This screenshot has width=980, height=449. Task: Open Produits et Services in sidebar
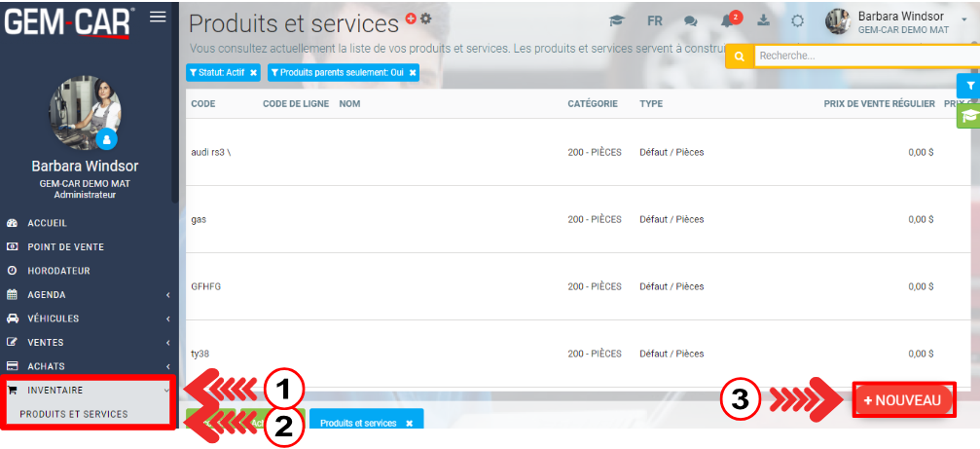[x=74, y=414]
